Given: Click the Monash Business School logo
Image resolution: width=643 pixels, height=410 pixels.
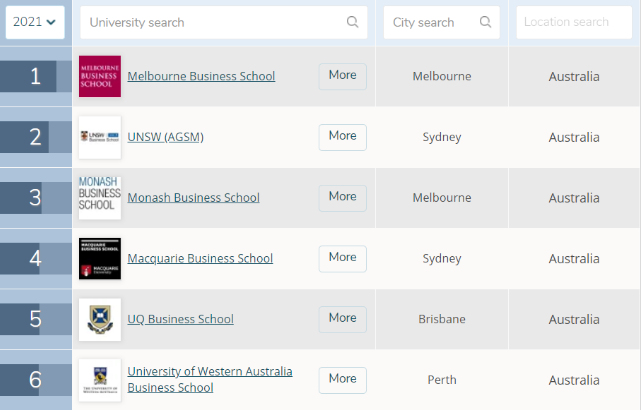Looking at the screenshot, I should (x=100, y=197).
